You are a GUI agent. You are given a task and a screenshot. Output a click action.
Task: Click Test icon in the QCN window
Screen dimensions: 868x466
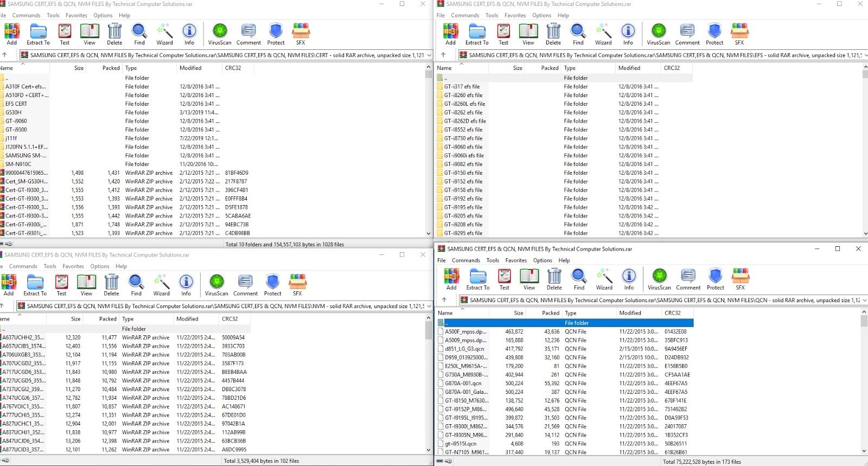click(505, 279)
